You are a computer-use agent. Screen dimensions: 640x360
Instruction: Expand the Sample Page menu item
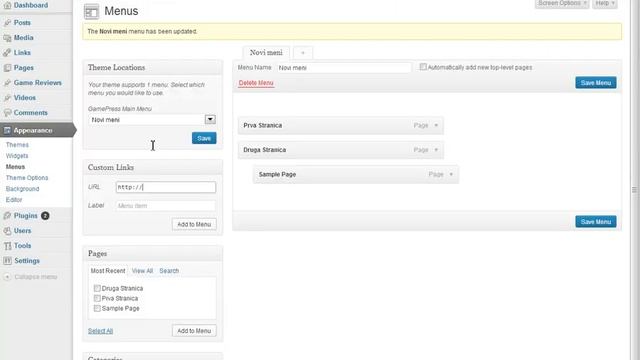[451, 174]
